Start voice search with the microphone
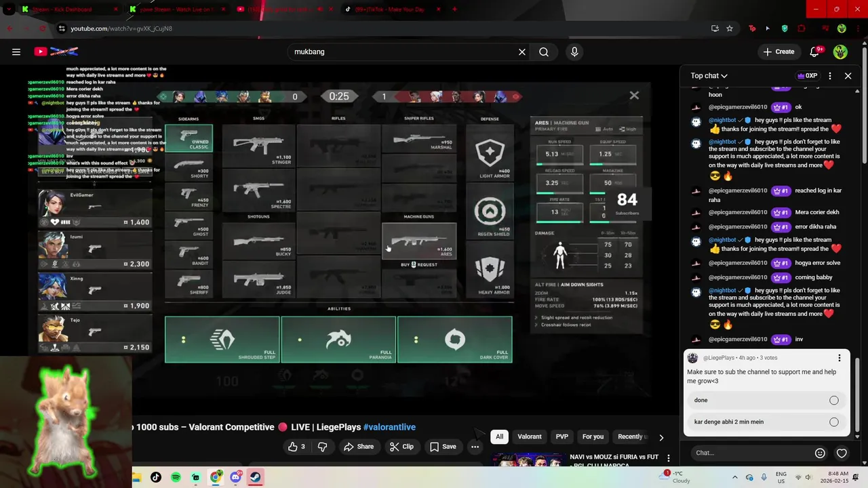Image resolution: width=868 pixels, height=488 pixels. tap(574, 52)
